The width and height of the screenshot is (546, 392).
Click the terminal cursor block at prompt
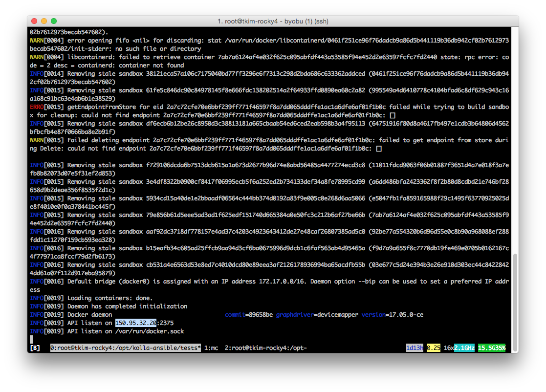tap(32, 339)
